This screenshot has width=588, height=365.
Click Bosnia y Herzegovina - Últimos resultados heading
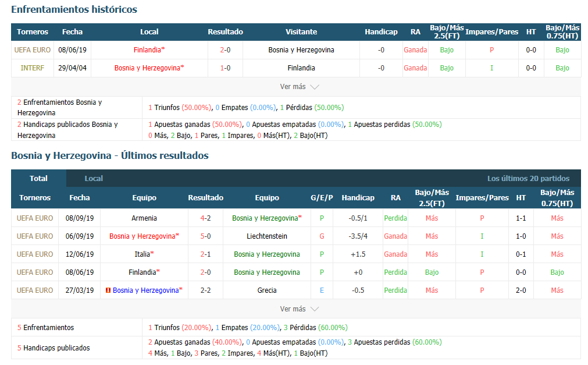[x=110, y=155]
